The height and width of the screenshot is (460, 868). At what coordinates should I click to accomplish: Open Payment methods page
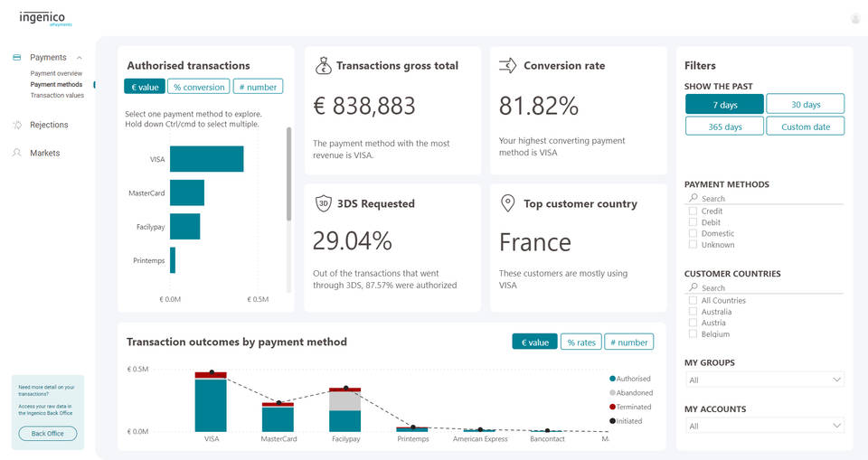[x=56, y=84]
